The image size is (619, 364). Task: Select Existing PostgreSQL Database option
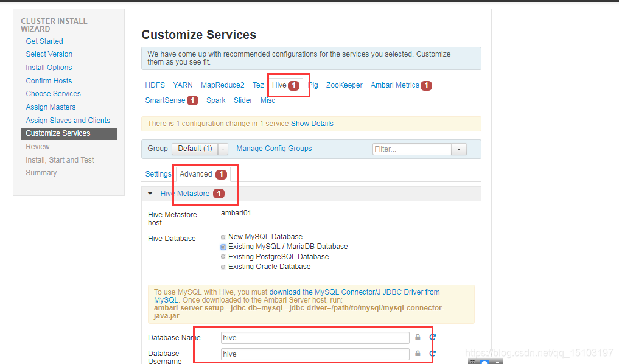point(223,257)
